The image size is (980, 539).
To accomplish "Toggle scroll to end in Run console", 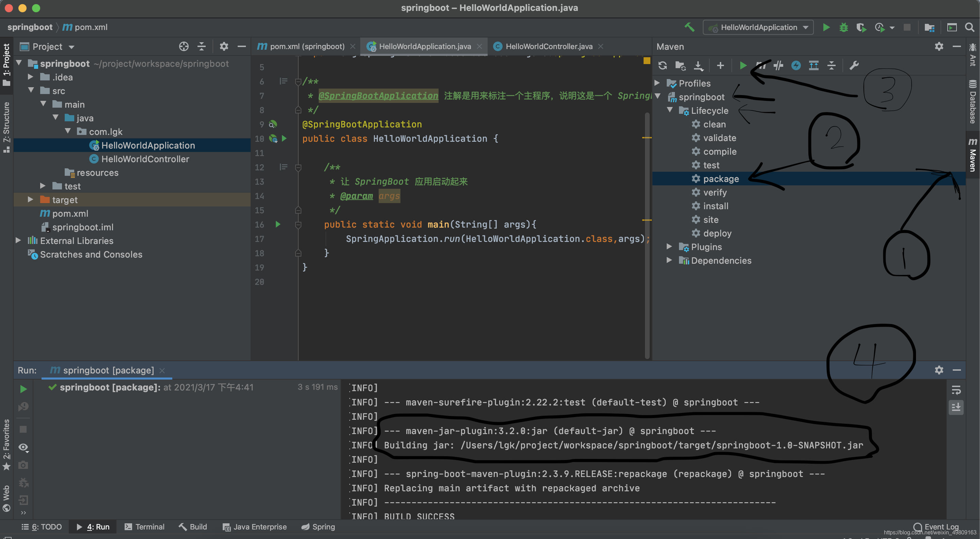I will 955,408.
